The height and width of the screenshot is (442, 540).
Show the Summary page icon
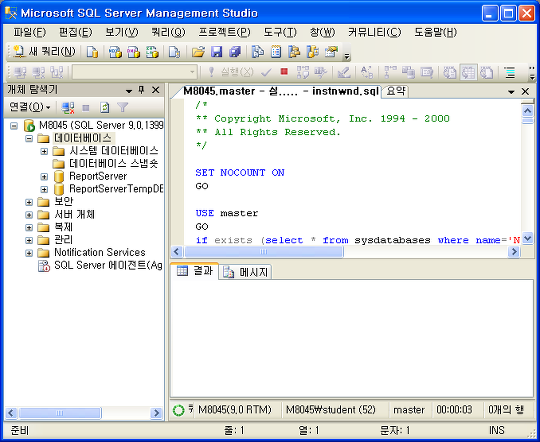[x=276, y=52]
